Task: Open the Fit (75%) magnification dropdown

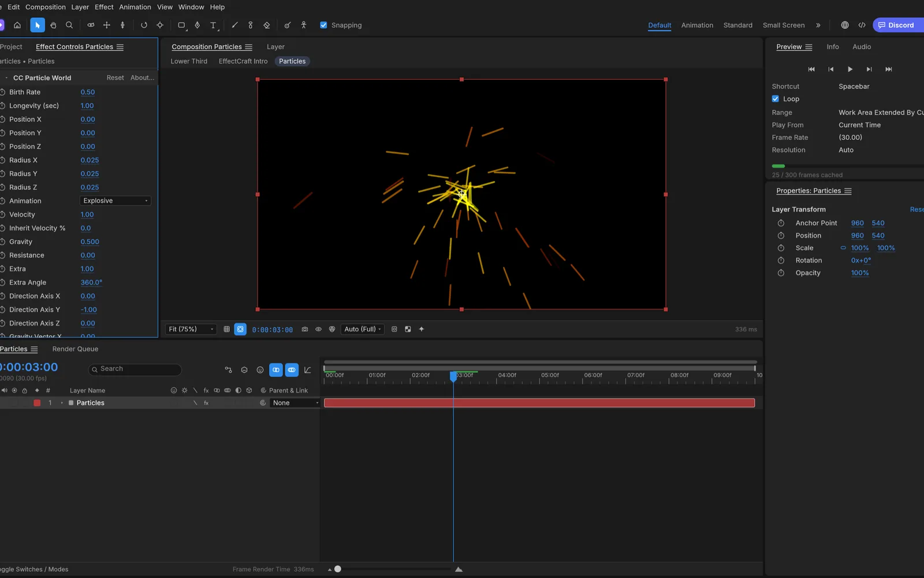Action: [x=191, y=329]
